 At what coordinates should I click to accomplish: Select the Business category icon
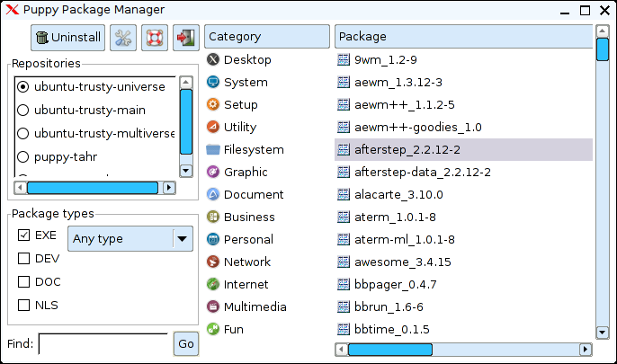click(213, 217)
